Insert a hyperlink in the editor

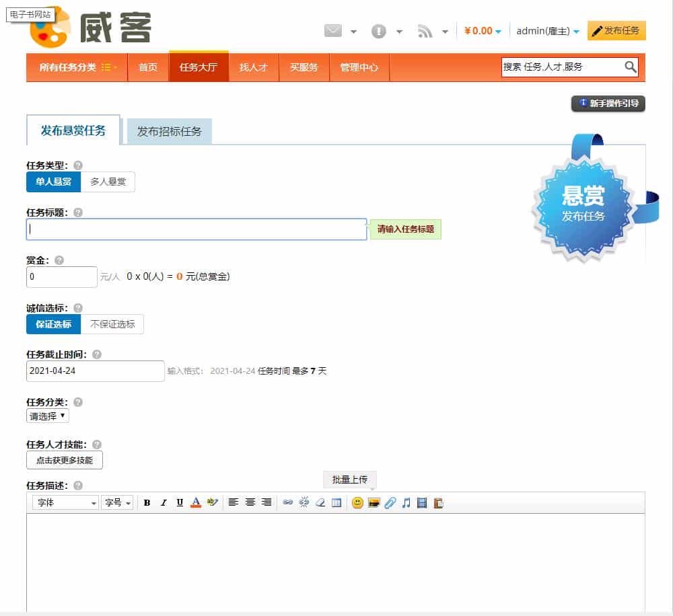point(287,502)
